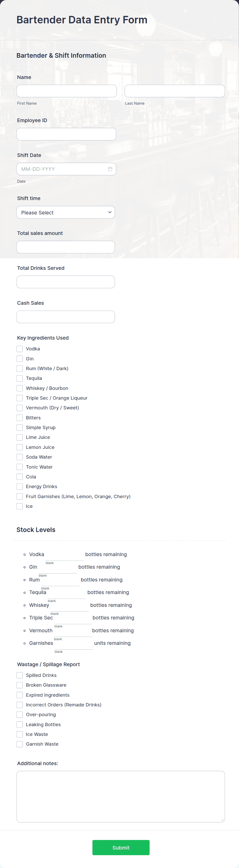Screen dimensions: 239x868
Task: Toggle the Over-pouring checkbox
Action: pos(20,714)
